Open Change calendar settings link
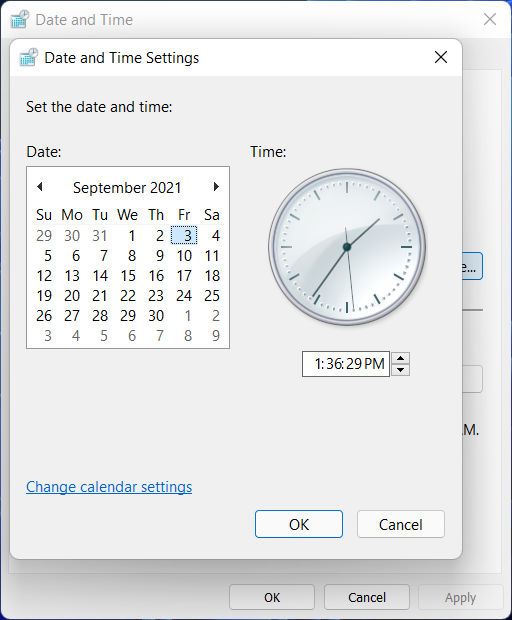The width and height of the screenshot is (512, 620). pos(109,487)
